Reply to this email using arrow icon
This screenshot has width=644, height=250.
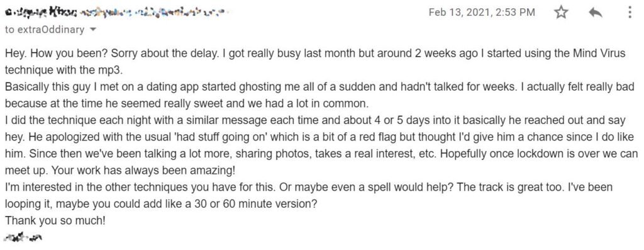[x=595, y=13]
